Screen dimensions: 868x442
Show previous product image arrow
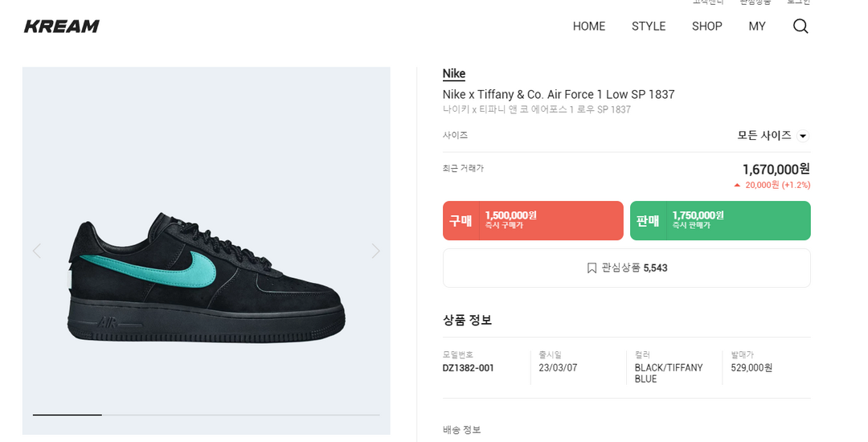click(x=36, y=251)
